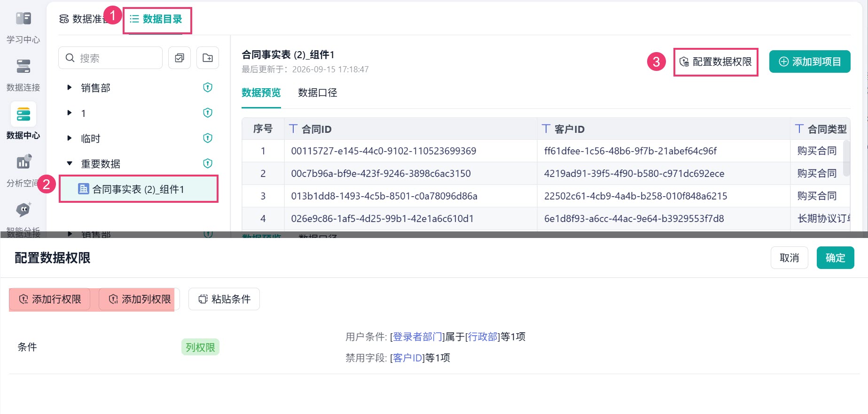Click the text-type icon on the 客户ID column

click(x=546, y=129)
